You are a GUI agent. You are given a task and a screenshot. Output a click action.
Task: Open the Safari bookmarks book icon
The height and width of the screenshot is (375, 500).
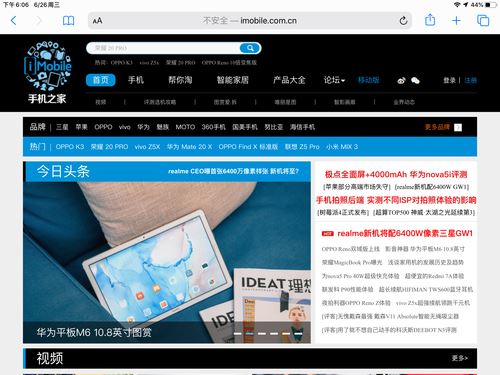coord(68,21)
